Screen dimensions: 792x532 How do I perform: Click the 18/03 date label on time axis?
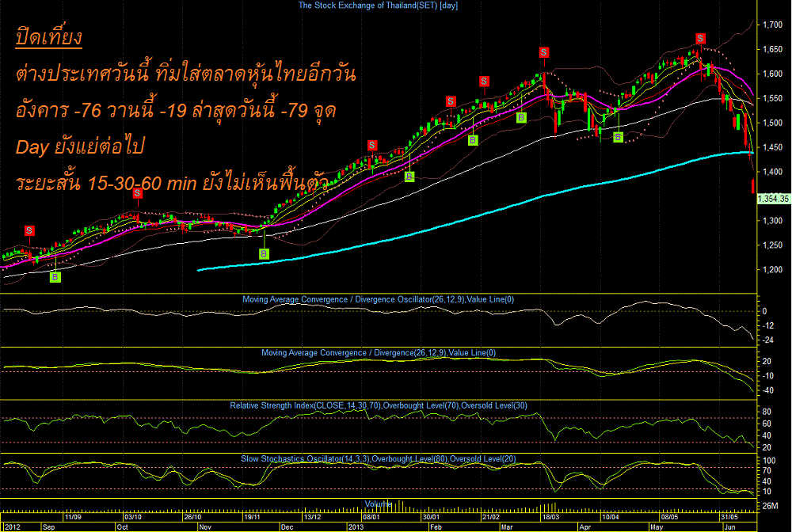(550, 518)
